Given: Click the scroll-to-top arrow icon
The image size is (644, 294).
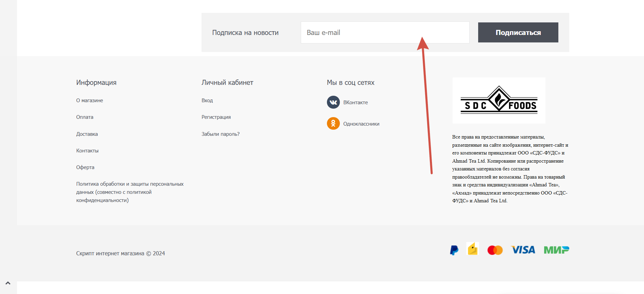Looking at the screenshot, I should point(8,283).
